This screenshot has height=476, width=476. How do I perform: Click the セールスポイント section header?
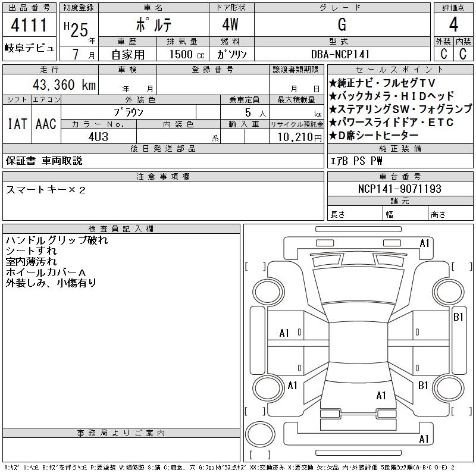pos(400,69)
